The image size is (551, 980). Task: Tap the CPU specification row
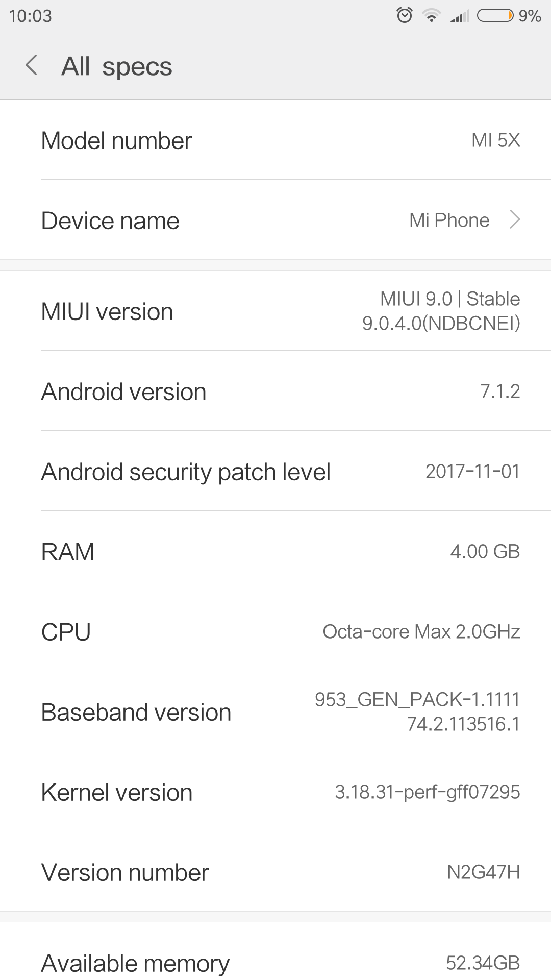click(275, 632)
